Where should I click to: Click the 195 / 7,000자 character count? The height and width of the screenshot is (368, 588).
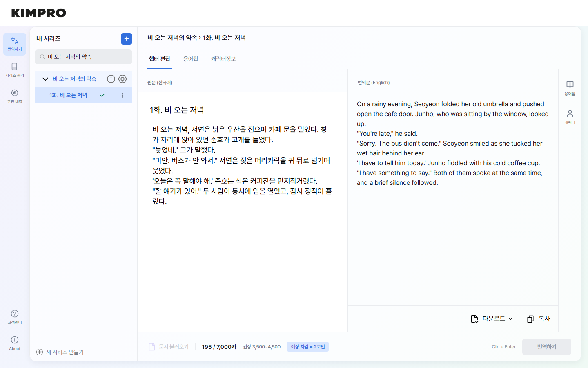pos(219,347)
